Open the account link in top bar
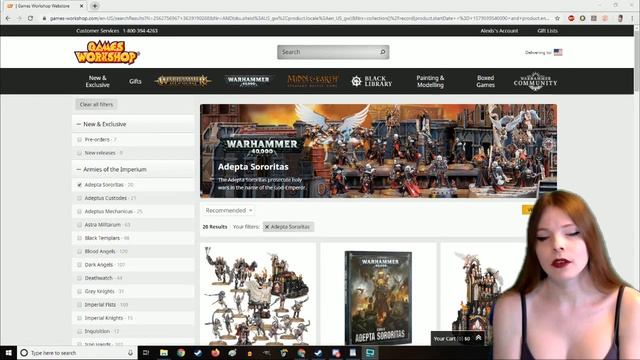Viewport: 640px width, 360px height. point(499,31)
